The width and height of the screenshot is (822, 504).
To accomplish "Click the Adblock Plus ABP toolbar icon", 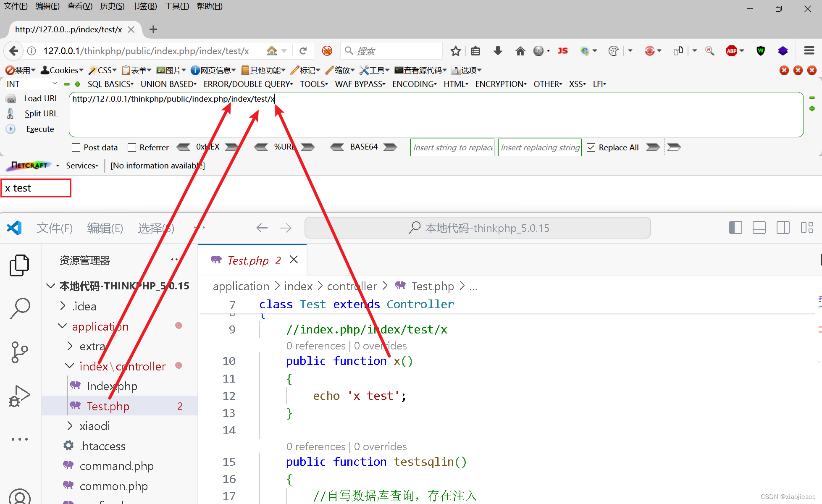I will coord(731,51).
